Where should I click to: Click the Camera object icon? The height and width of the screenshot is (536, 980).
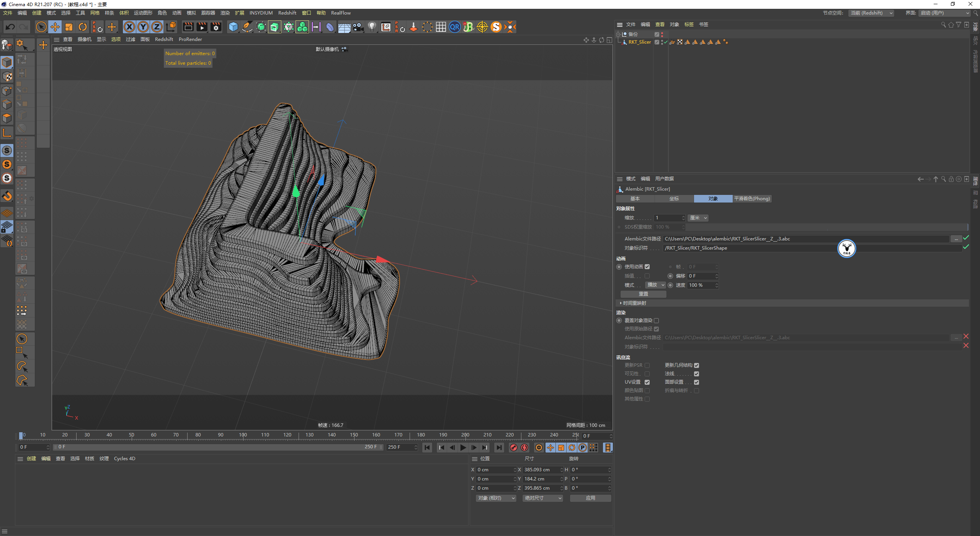click(x=358, y=27)
